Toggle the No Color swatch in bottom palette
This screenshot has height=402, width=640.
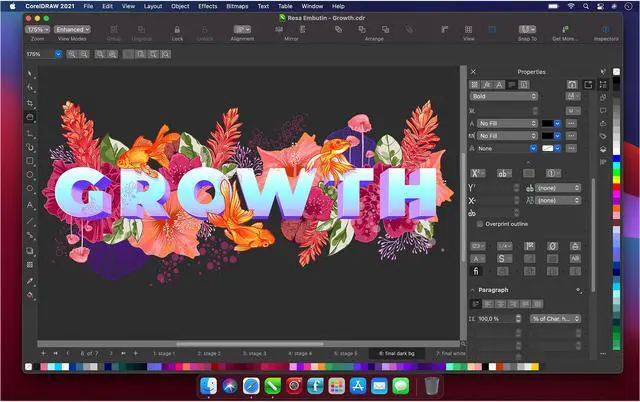coord(28,366)
